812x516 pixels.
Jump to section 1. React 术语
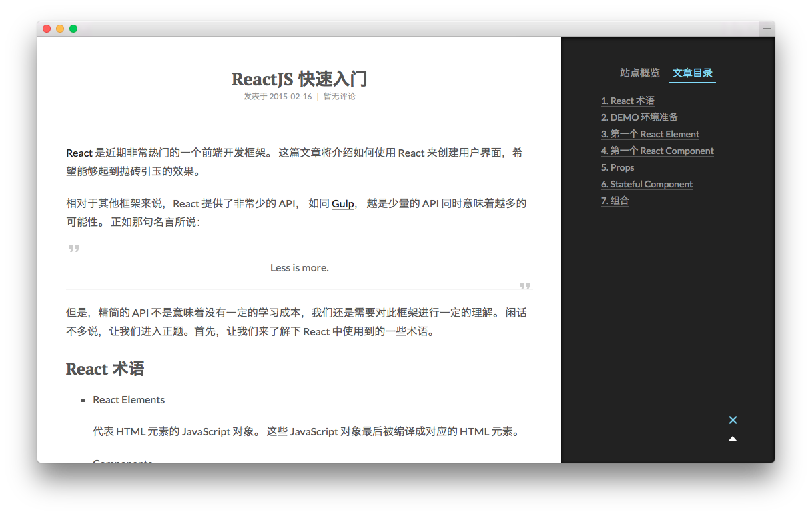click(627, 101)
